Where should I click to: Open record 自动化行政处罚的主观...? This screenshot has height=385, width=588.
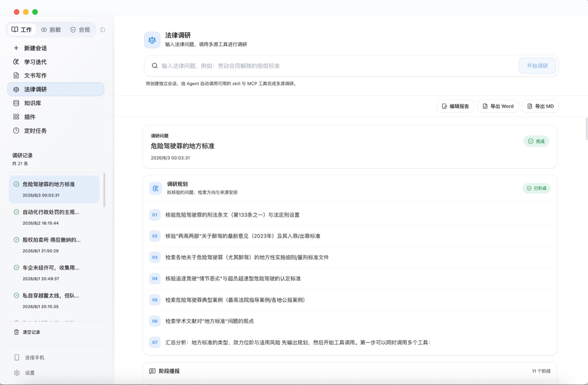click(54, 217)
